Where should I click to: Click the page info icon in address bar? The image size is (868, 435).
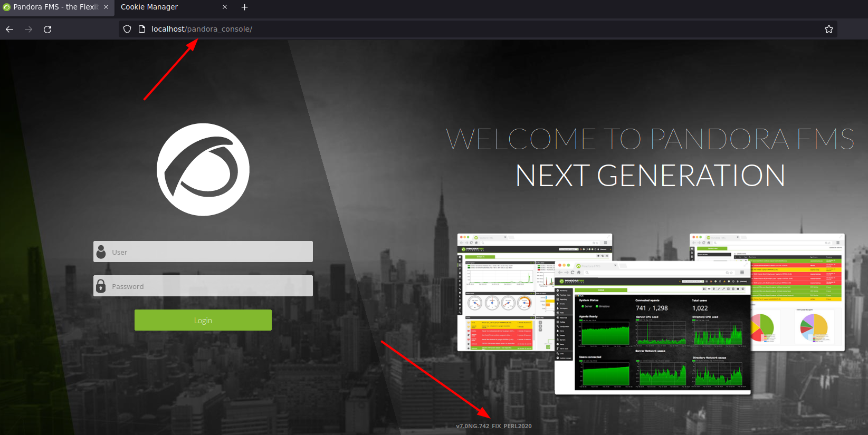coord(141,29)
